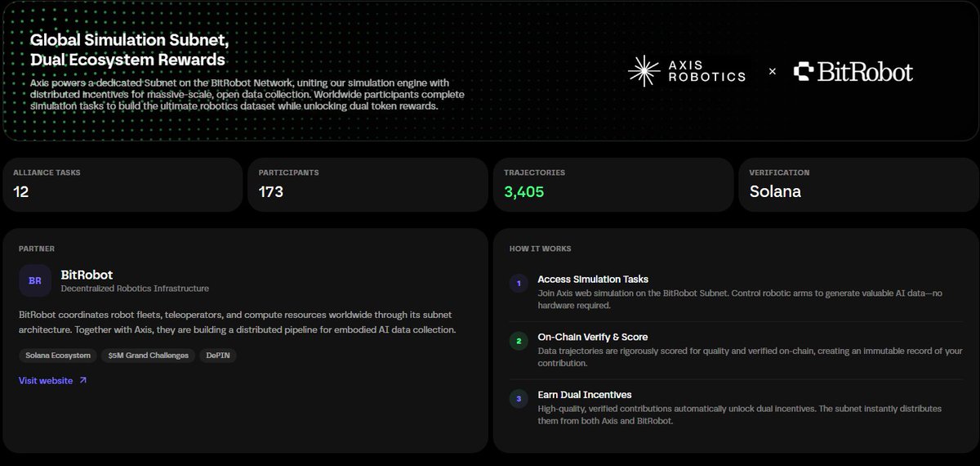
Task: Click the AXIS ROBOTICS wordmark text
Action: (x=707, y=71)
